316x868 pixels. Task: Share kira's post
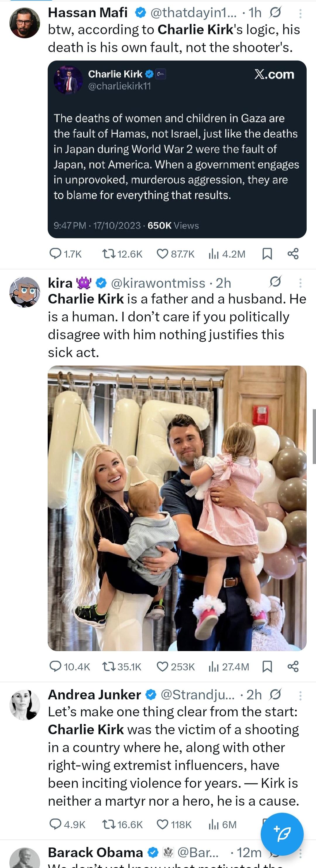tap(293, 667)
